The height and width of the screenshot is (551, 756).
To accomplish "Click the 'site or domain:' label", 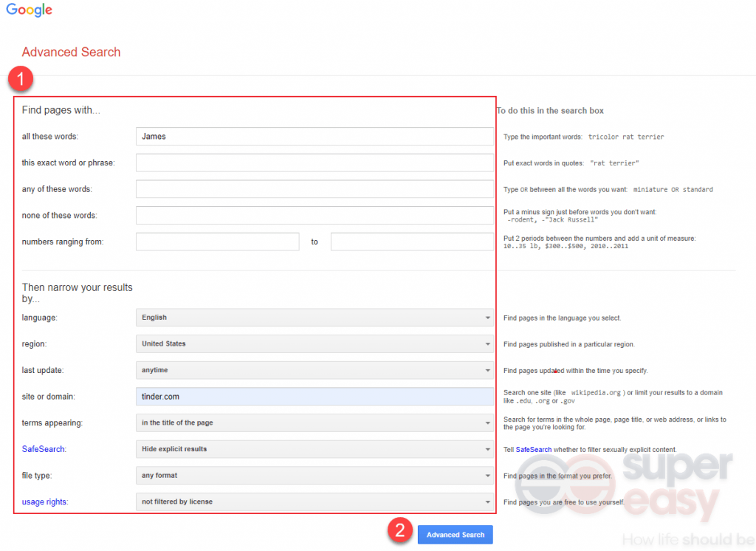I will 48,397.
